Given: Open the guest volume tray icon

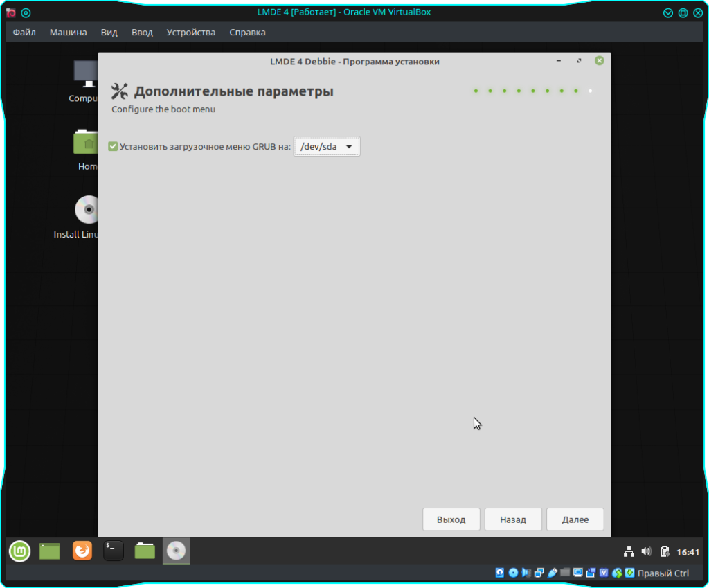Looking at the screenshot, I should 646,552.
